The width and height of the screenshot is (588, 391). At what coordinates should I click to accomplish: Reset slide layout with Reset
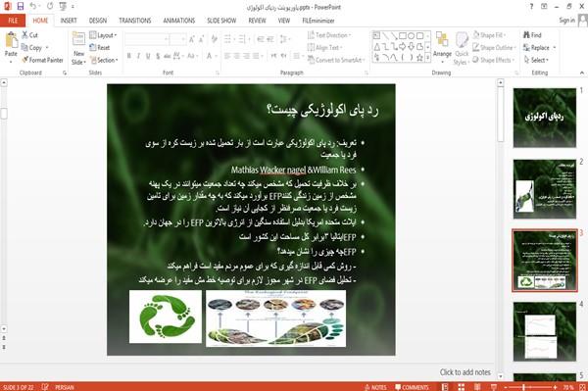[x=100, y=48]
